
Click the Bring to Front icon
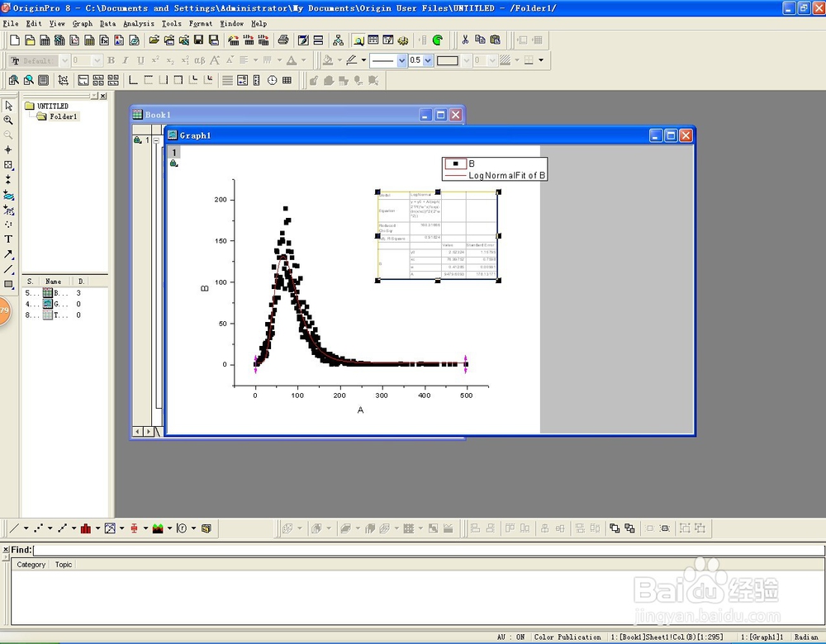(x=615, y=528)
